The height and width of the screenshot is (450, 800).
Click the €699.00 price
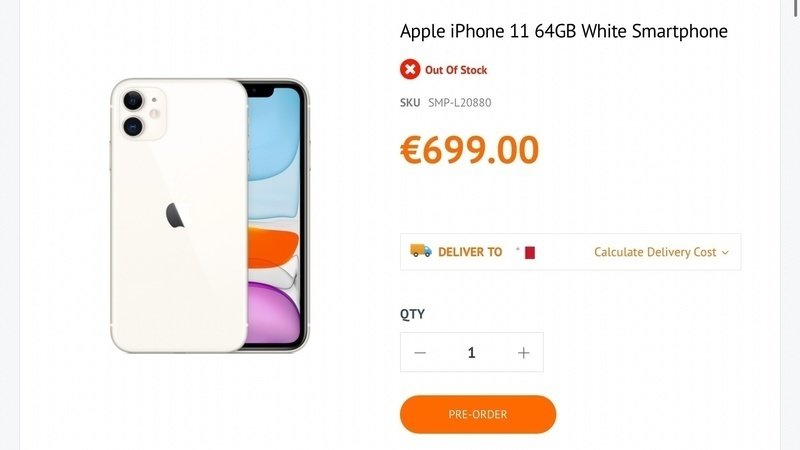pos(469,150)
